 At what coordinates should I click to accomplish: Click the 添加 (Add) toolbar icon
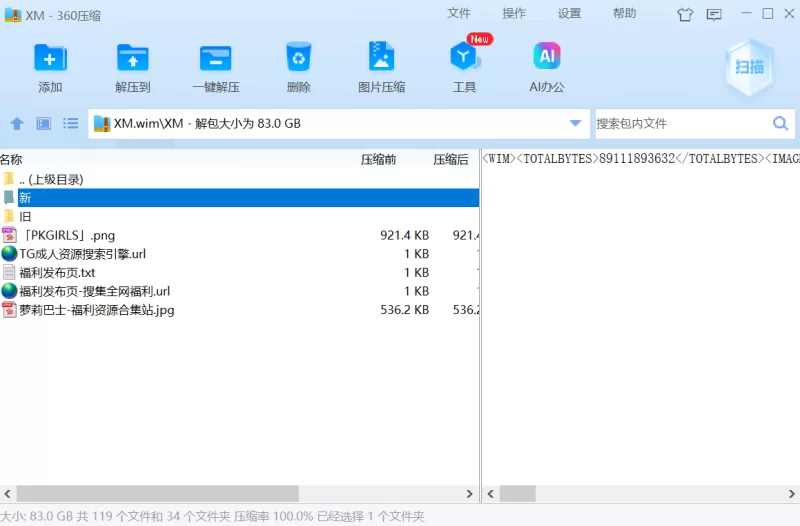click(x=50, y=57)
